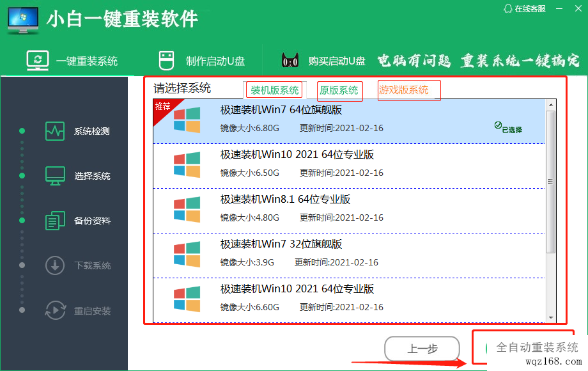Click the 下载系统 download arrow icon

55,265
